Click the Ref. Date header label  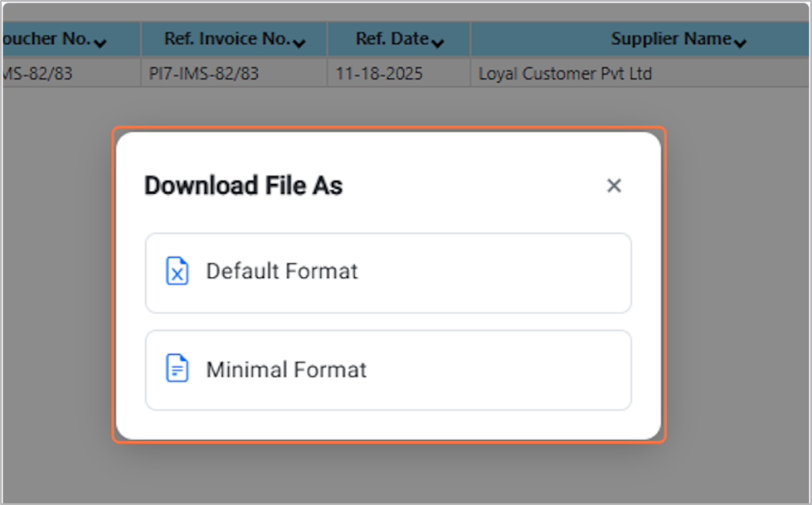click(391, 39)
